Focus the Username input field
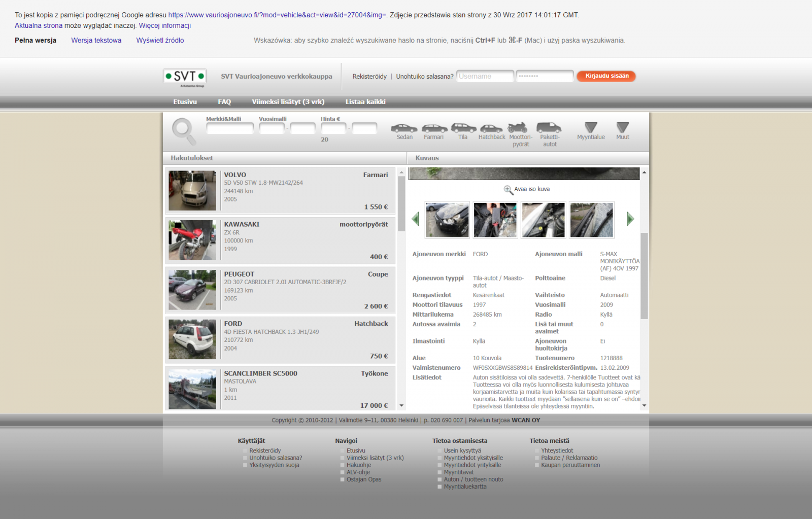The width and height of the screenshot is (812, 519). click(x=485, y=76)
